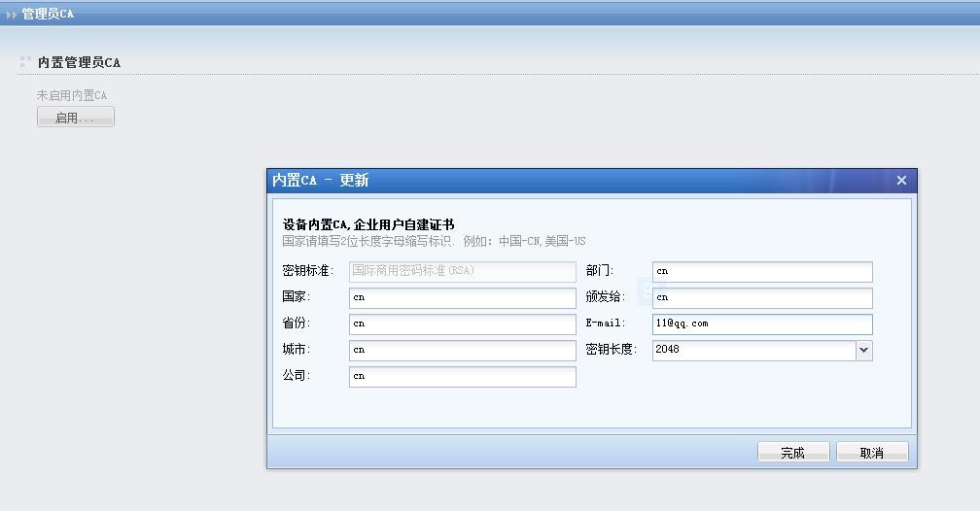Click the E-mail field containing 11@qq.com

[762, 324]
